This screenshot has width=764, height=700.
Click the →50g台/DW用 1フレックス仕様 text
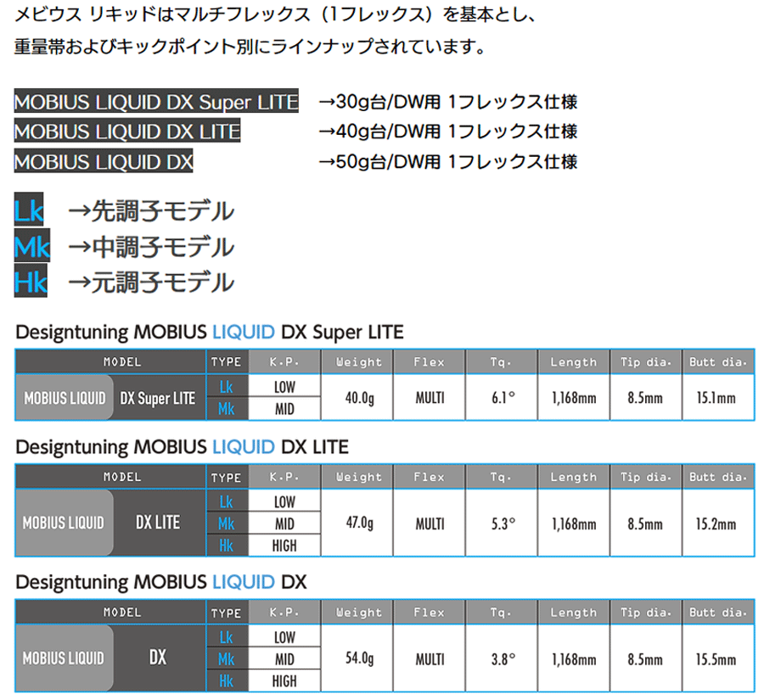click(448, 162)
